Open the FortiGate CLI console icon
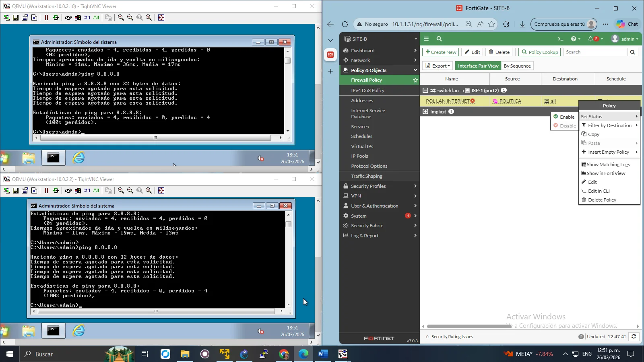 (x=560, y=39)
